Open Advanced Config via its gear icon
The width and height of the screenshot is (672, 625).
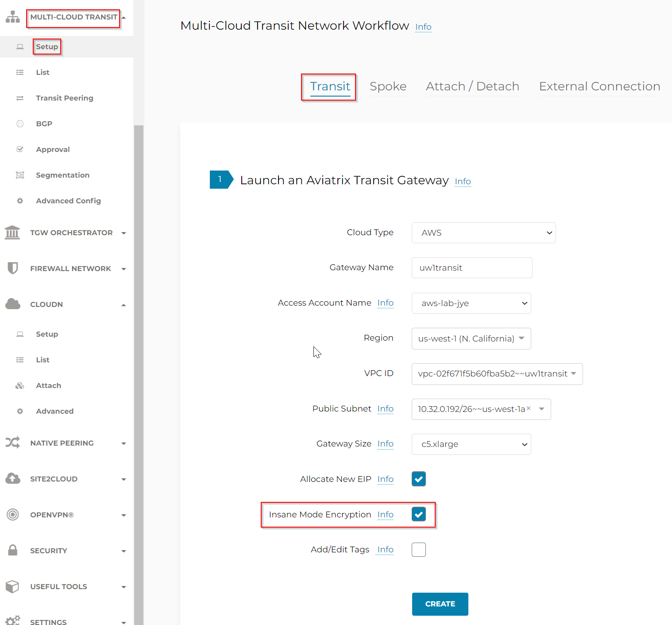[19, 201]
